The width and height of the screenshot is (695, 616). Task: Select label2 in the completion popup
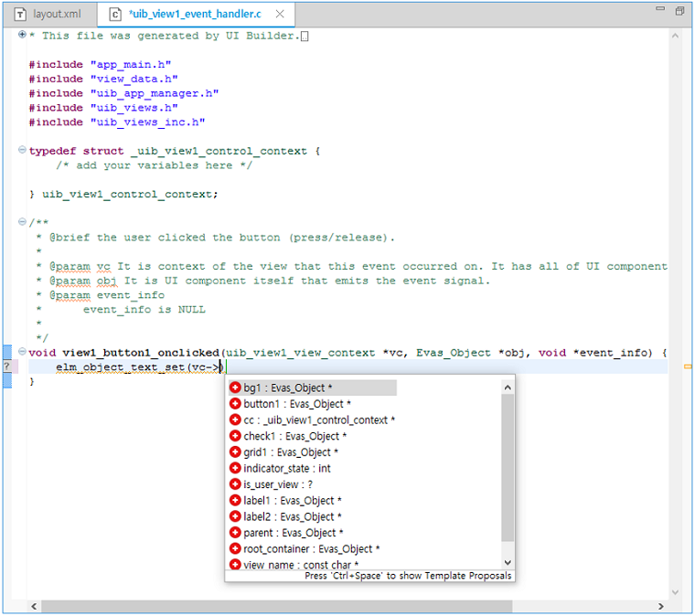tap(293, 516)
